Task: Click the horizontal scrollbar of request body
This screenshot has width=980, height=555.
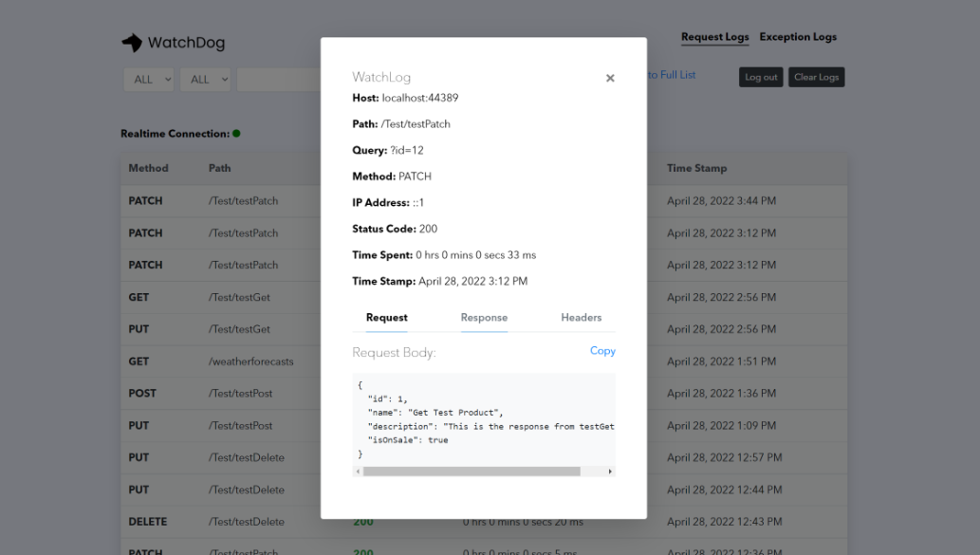Action: (472, 472)
